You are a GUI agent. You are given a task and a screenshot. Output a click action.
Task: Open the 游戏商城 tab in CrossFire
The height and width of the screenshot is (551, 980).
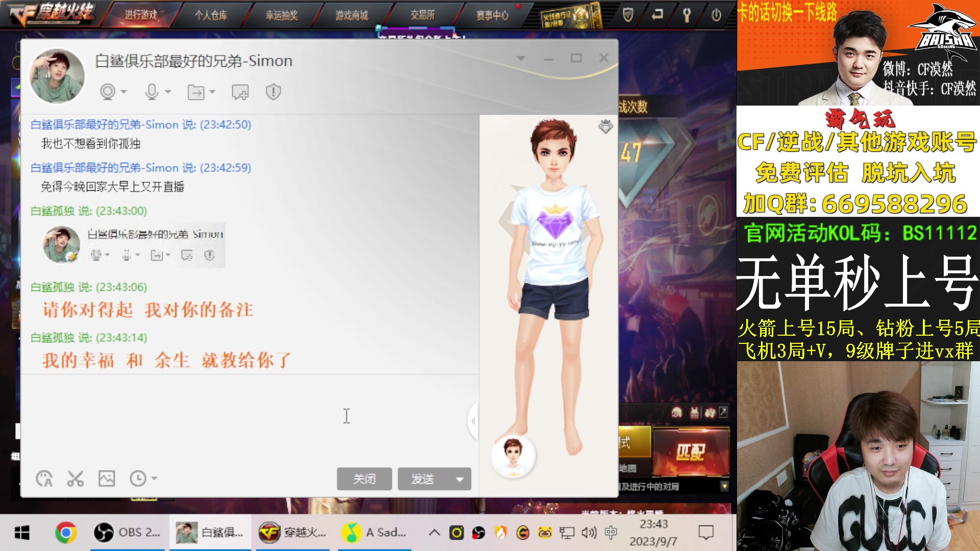click(352, 15)
